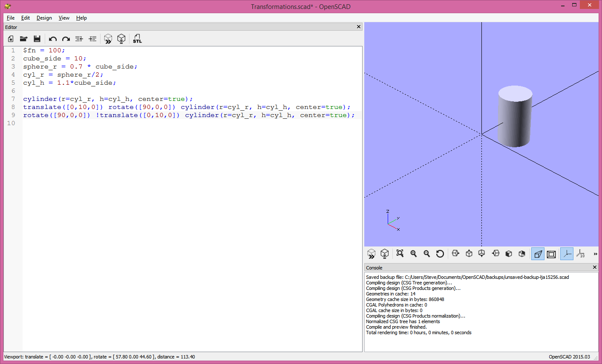Zoom viewport to fit the model

pos(400,253)
